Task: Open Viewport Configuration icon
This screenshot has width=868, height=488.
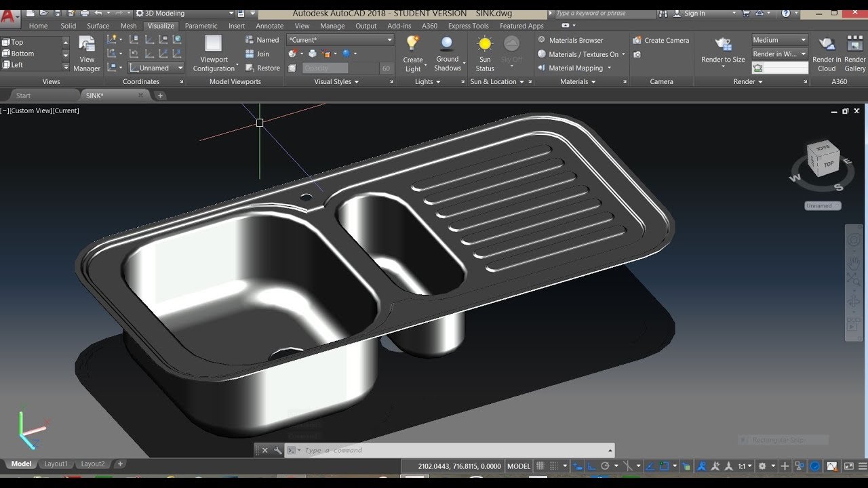Action: point(214,44)
